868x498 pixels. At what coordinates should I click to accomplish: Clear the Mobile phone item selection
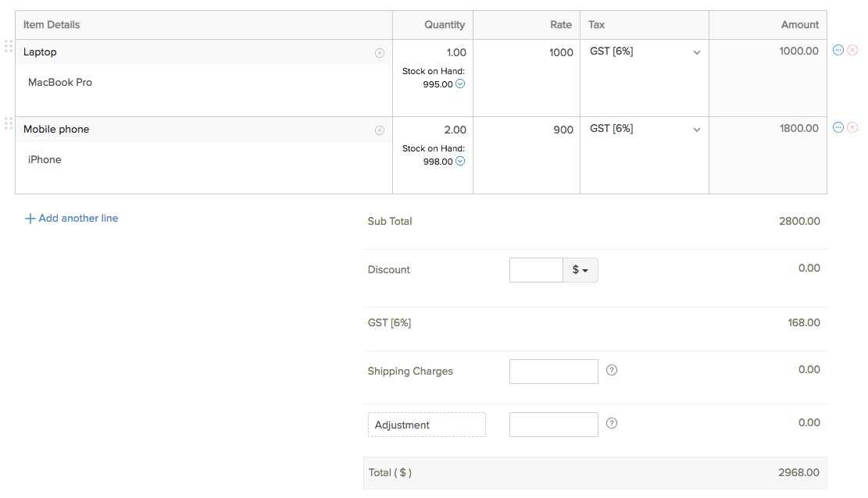(380, 130)
